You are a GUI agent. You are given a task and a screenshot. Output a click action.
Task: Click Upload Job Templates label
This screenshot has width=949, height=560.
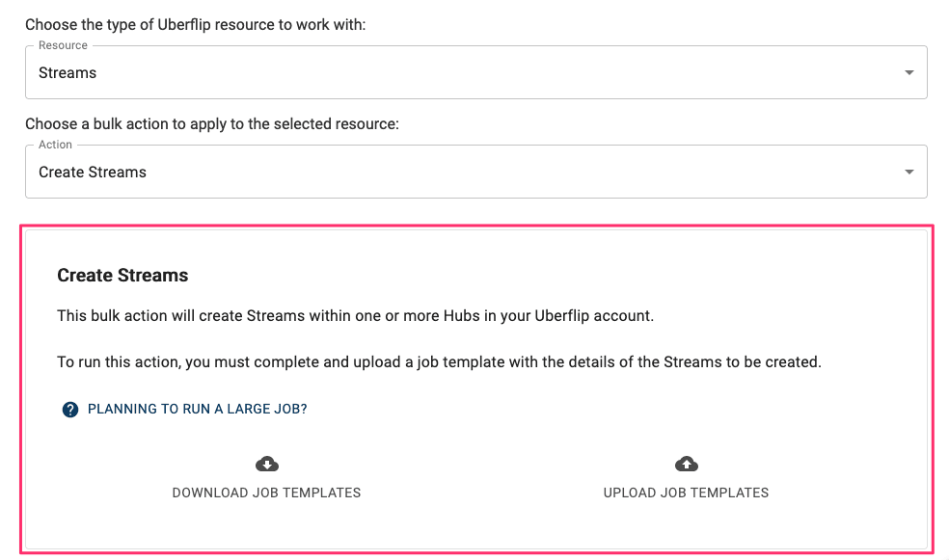[x=686, y=493]
